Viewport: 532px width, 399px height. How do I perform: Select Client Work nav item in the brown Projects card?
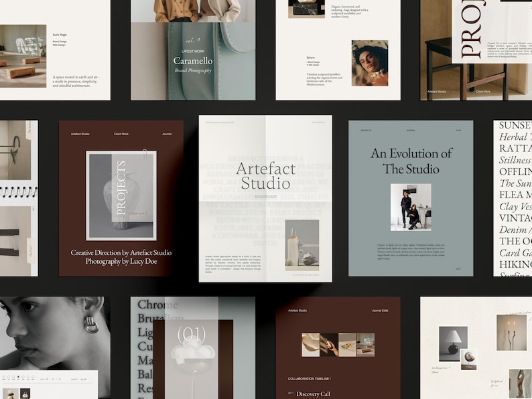click(121, 134)
